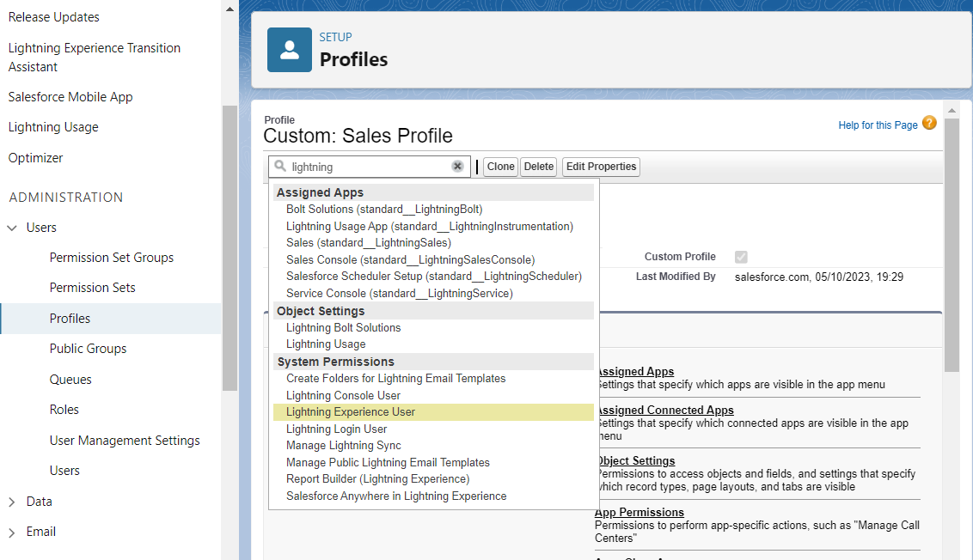Focus the lightning search field
This screenshot has width=973, height=560.
(370, 167)
